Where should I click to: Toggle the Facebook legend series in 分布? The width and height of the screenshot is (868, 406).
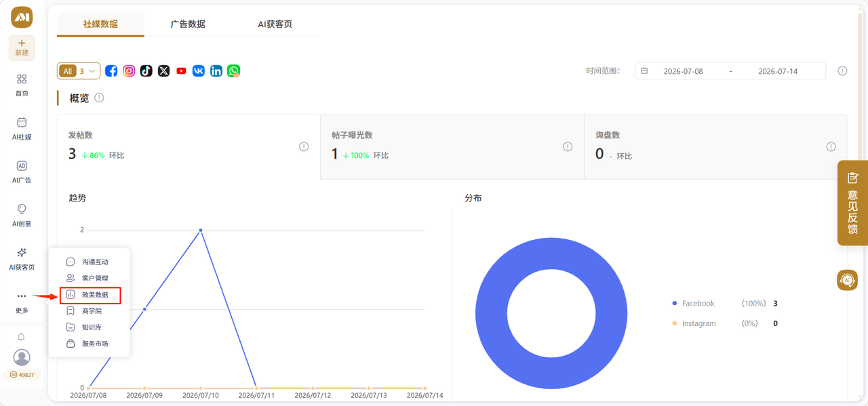tap(698, 304)
